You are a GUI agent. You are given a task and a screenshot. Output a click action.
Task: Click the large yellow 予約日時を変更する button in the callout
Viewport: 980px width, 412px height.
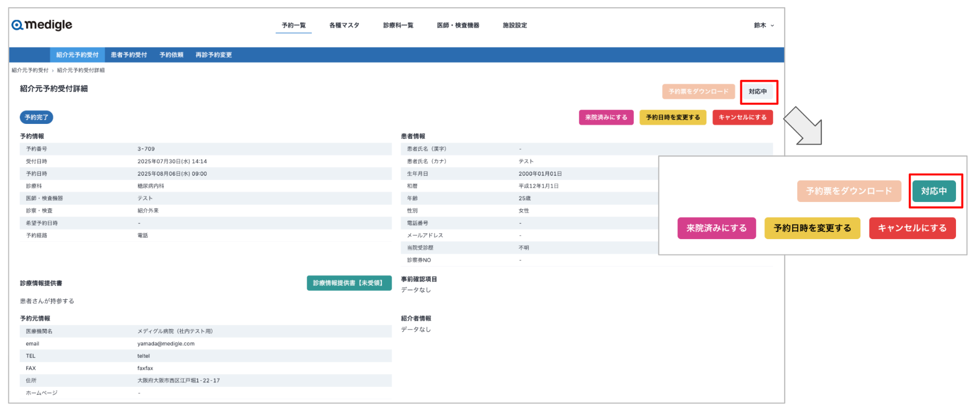tap(812, 228)
